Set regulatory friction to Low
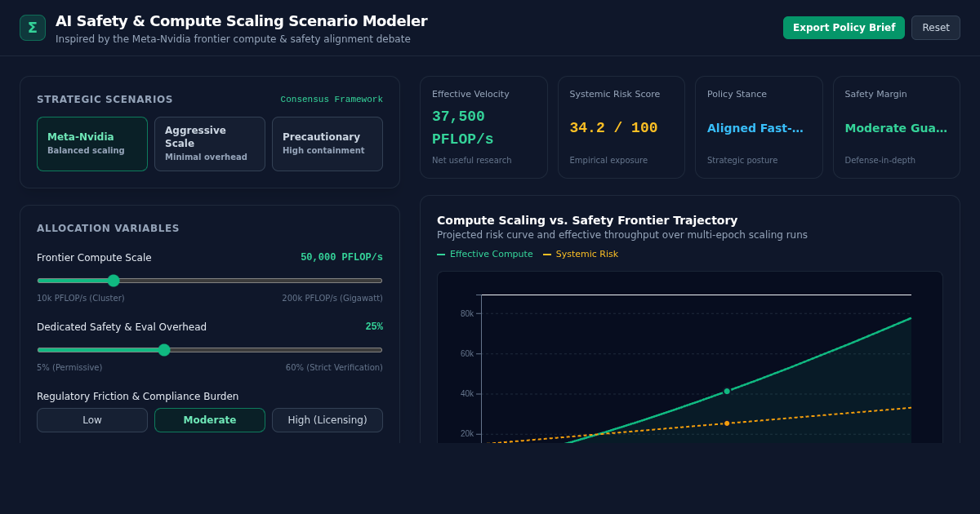This screenshot has height=514, width=980. pos(92,420)
